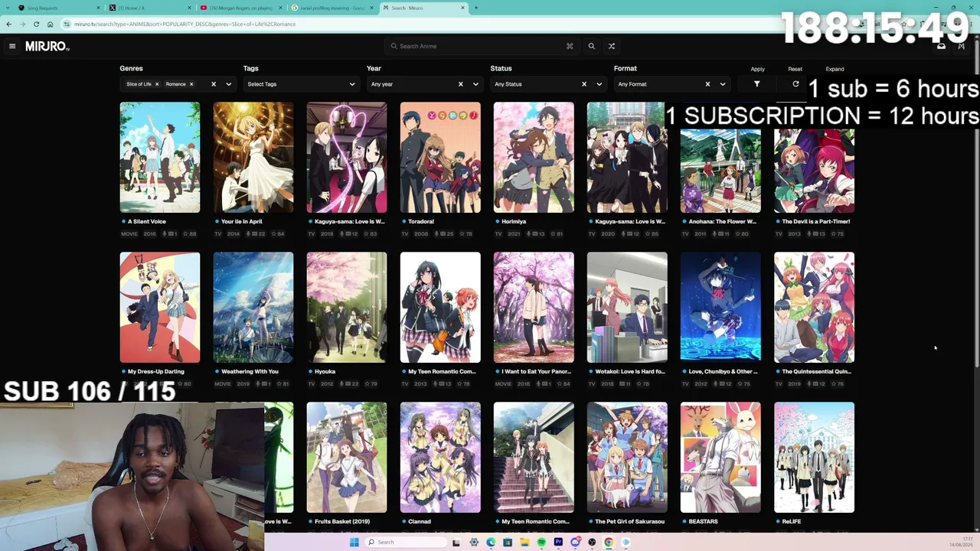Image resolution: width=980 pixels, height=551 pixels.
Task: Open Anohana: The Flower title link
Action: 722,222
